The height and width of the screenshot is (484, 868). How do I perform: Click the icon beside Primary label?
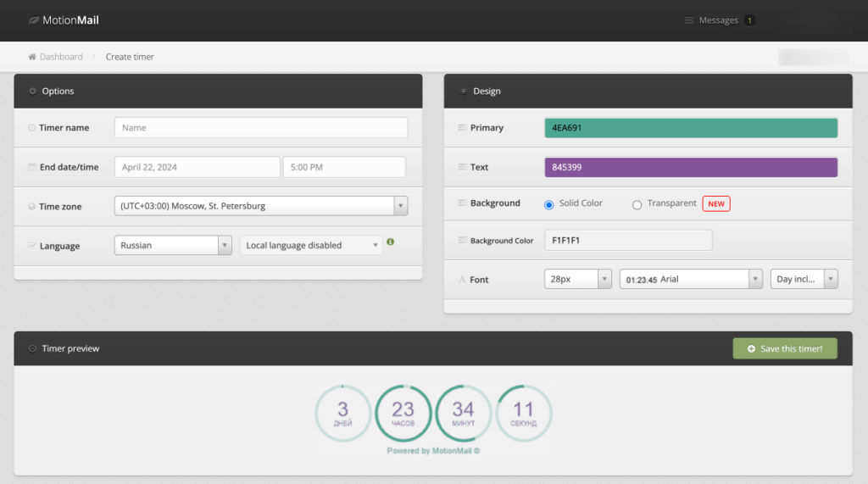pos(462,127)
